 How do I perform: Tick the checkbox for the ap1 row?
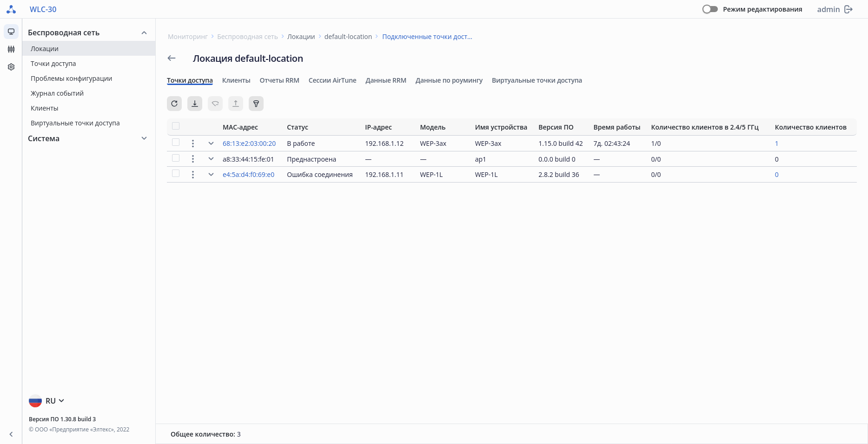click(176, 158)
